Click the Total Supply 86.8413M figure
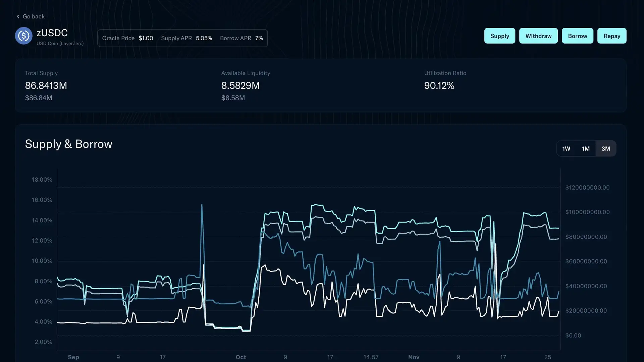 46,86
